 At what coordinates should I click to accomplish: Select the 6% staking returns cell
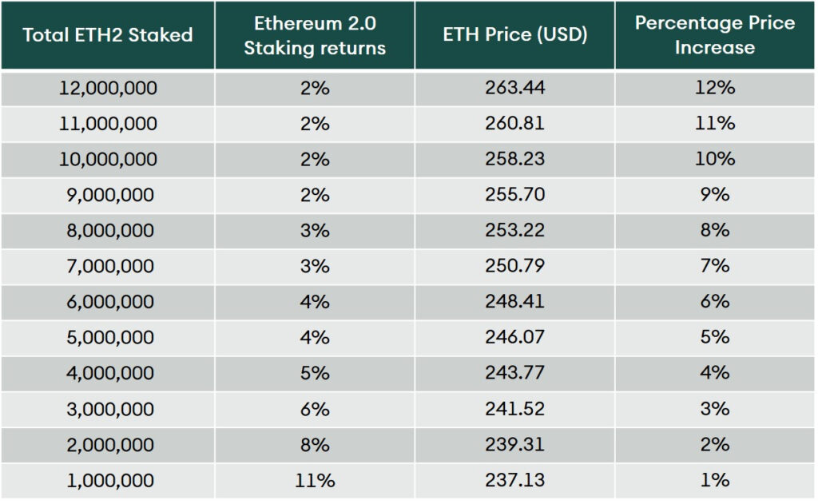[315, 409]
